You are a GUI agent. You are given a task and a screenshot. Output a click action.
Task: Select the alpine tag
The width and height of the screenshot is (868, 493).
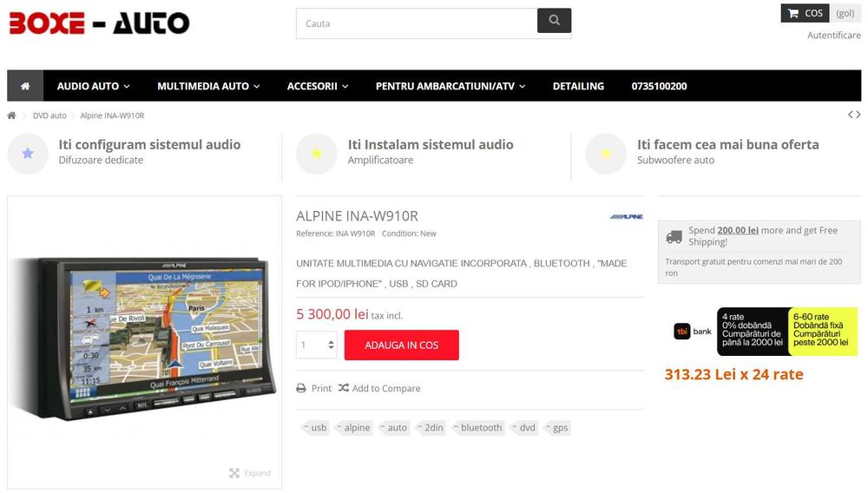point(354,427)
